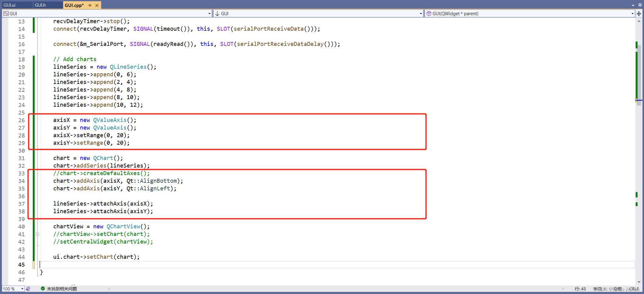
Task: Click the code cleanup brush icon
Action: [28, 289]
